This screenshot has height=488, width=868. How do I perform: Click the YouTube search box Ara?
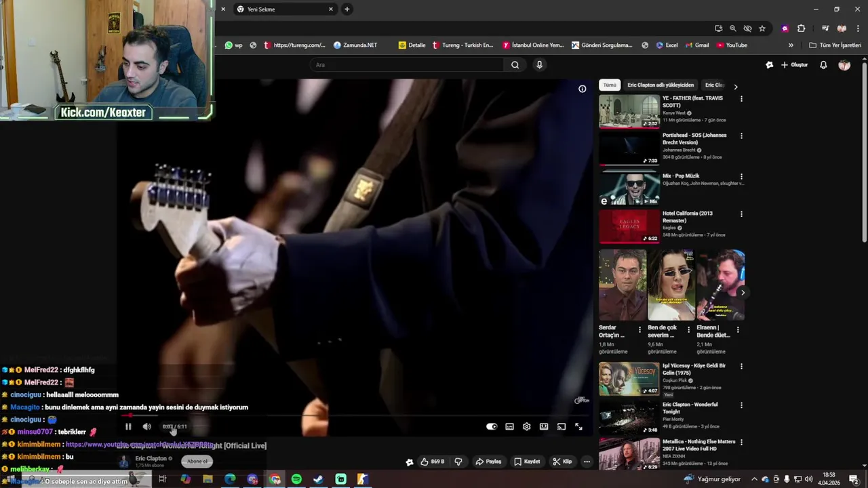(x=407, y=64)
